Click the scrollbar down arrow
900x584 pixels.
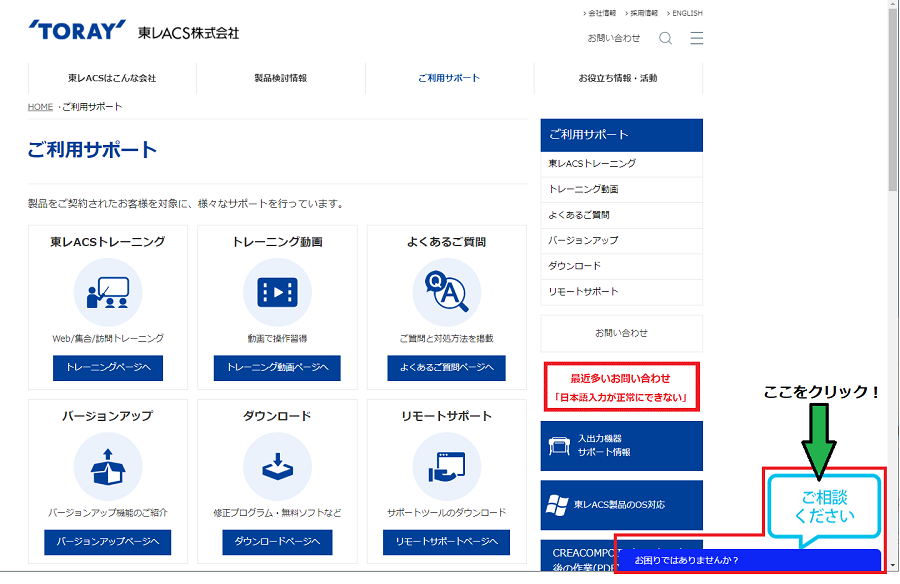click(x=893, y=566)
